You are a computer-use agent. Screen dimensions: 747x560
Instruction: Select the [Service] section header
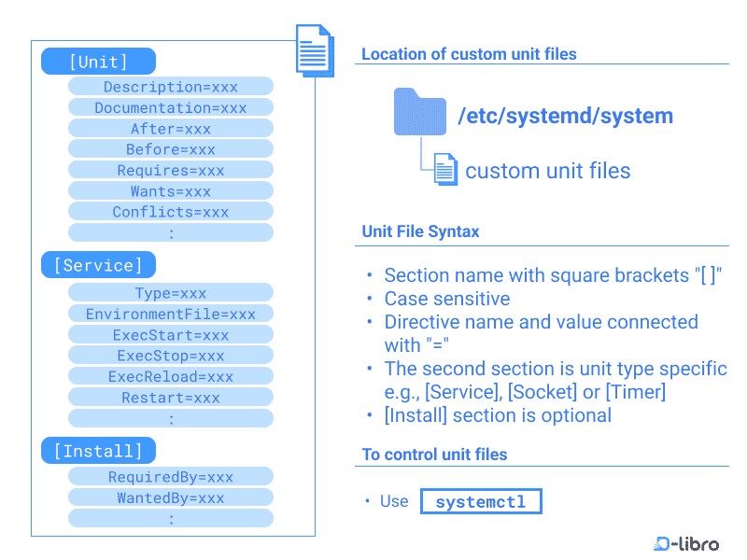98,264
